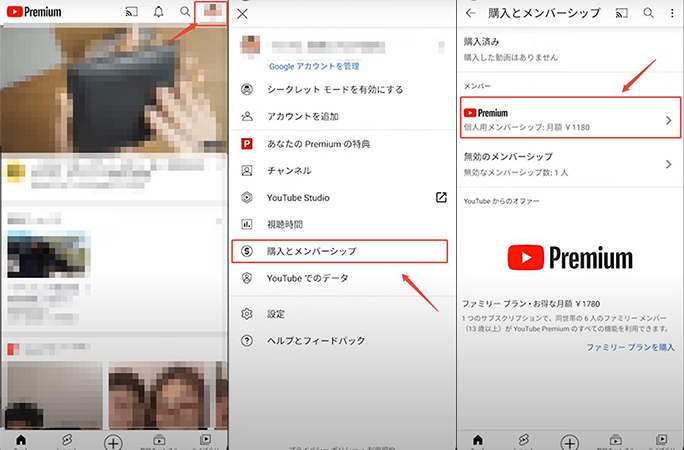Expand Premium membership with its chevron

click(x=669, y=120)
